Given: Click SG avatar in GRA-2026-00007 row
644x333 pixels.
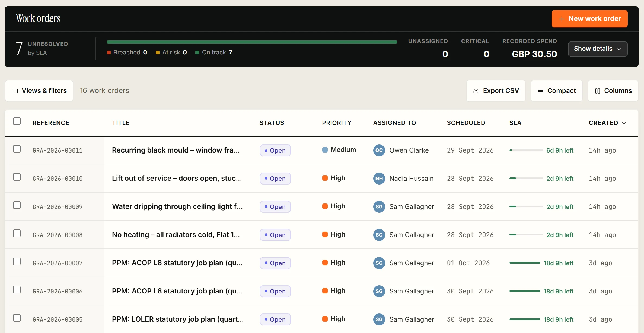Looking at the screenshot, I should (x=379, y=263).
